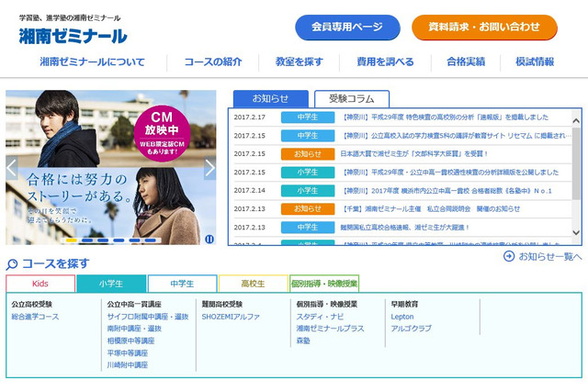
Task: Open 模試情報 menu item
Action: pyautogui.click(x=535, y=61)
